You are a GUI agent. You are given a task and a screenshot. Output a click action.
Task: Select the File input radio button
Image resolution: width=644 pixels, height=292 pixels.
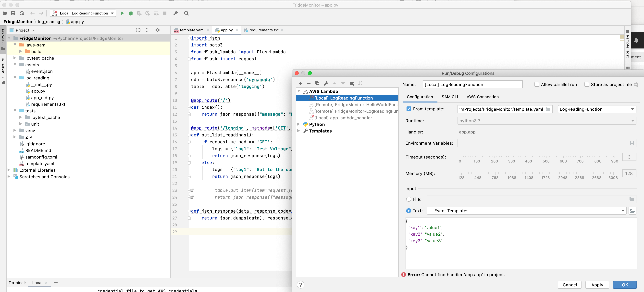409,199
